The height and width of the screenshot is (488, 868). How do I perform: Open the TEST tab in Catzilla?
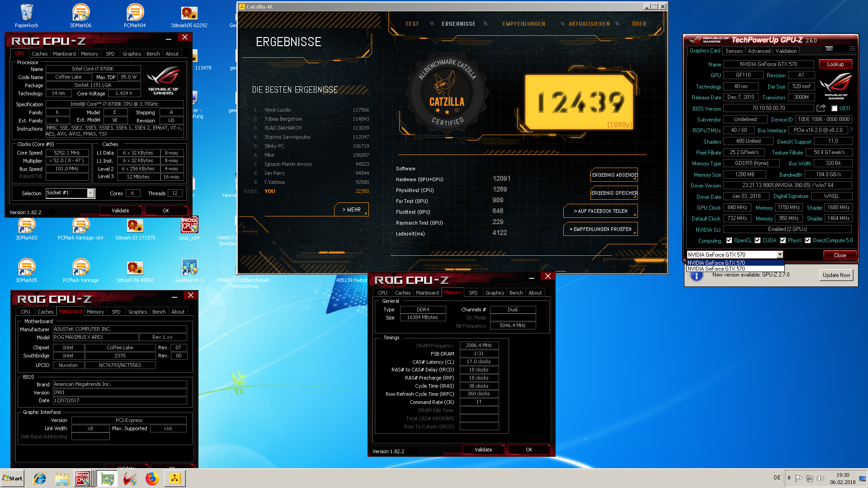tap(412, 24)
